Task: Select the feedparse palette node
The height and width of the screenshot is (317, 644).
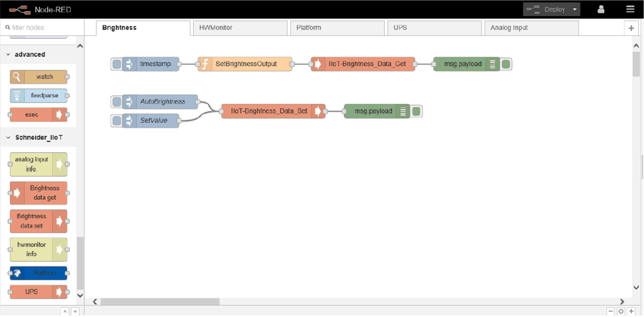Action: [x=39, y=96]
